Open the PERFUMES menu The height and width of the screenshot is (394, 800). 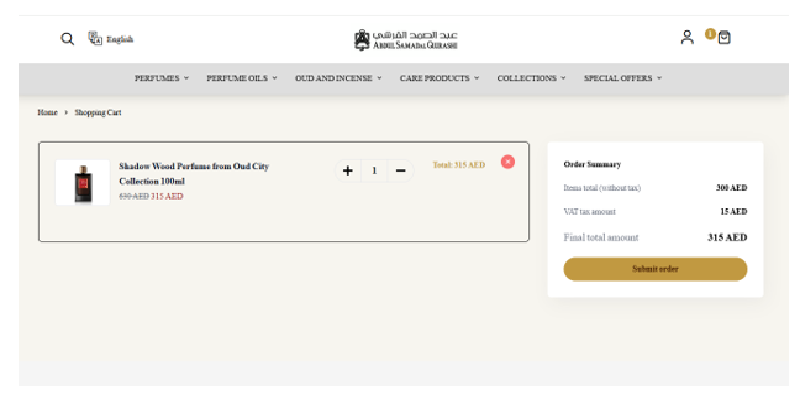157,78
